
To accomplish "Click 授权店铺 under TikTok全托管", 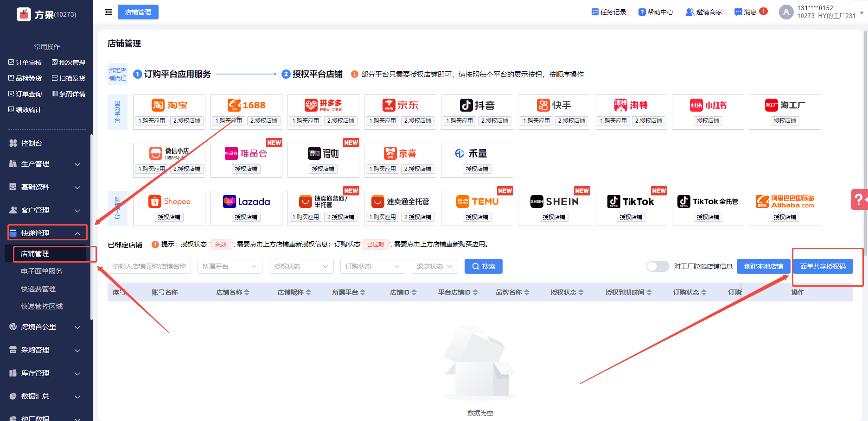I will click(708, 217).
